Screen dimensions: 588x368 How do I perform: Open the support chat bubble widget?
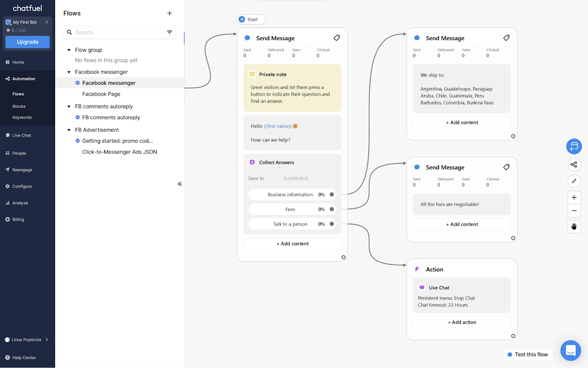(x=570, y=350)
